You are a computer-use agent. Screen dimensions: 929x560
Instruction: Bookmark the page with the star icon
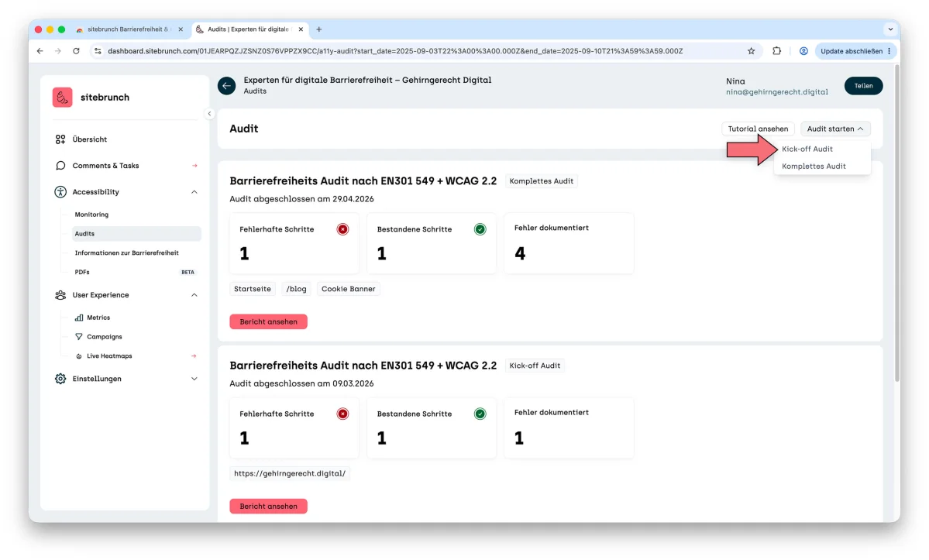pyautogui.click(x=752, y=51)
